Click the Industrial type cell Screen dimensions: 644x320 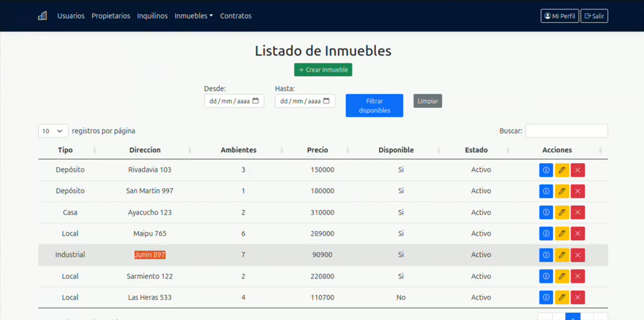click(x=70, y=255)
